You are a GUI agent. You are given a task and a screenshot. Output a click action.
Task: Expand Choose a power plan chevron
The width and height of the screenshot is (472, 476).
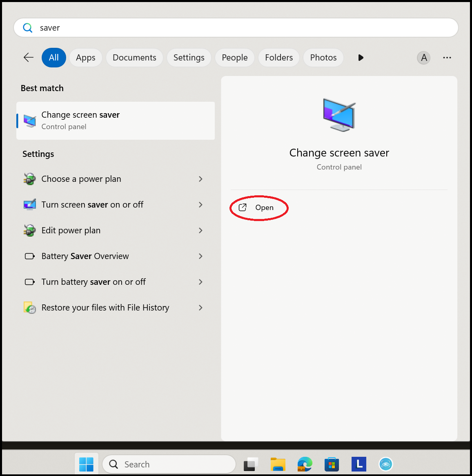(x=200, y=179)
